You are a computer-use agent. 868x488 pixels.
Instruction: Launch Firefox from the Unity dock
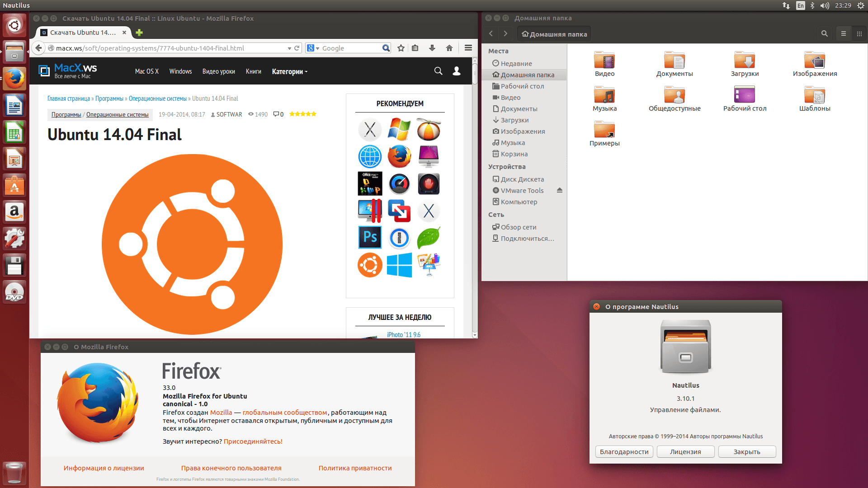[x=14, y=79]
